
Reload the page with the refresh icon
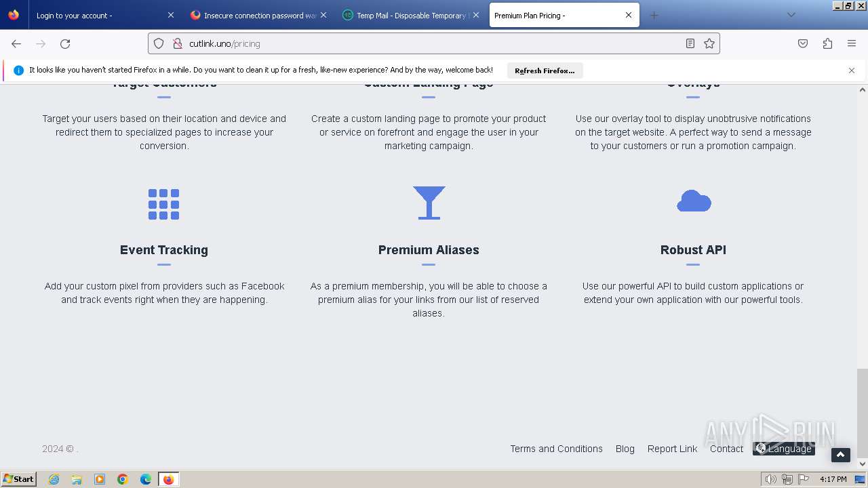pyautogui.click(x=65, y=43)
